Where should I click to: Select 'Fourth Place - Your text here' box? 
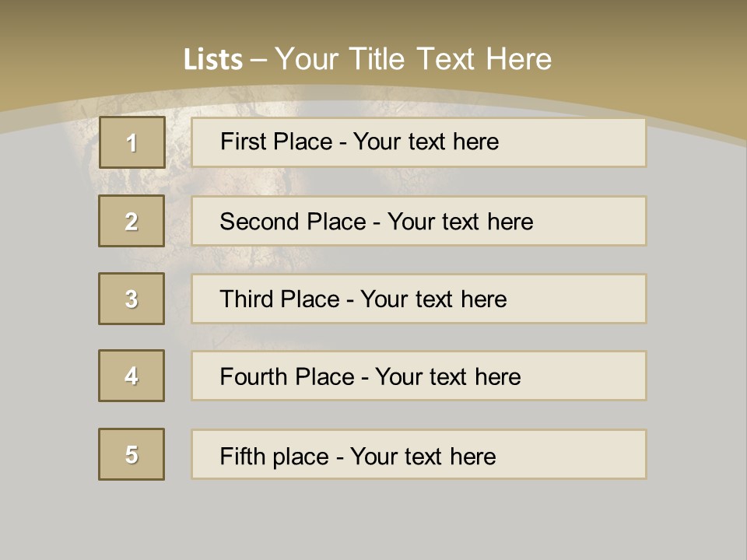click(x=419, y=377)
